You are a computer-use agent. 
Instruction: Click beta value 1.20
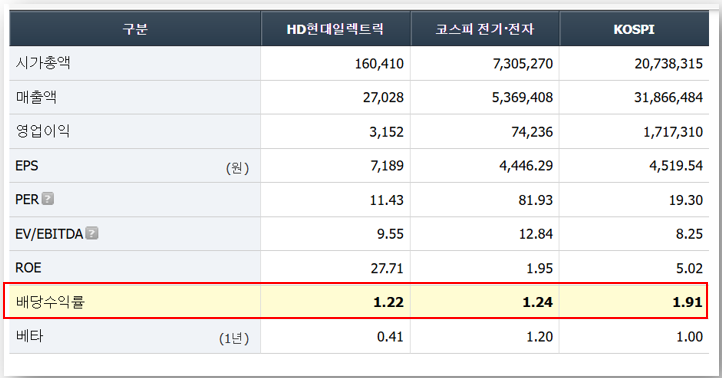540,337
